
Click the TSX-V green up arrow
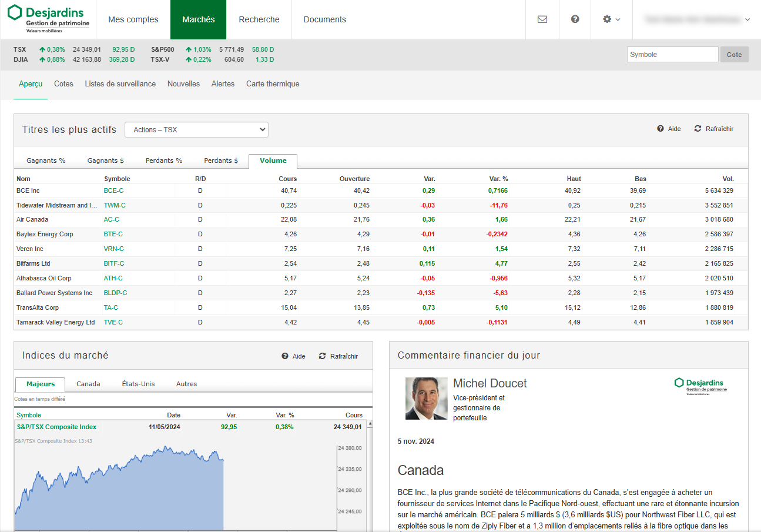189,59
